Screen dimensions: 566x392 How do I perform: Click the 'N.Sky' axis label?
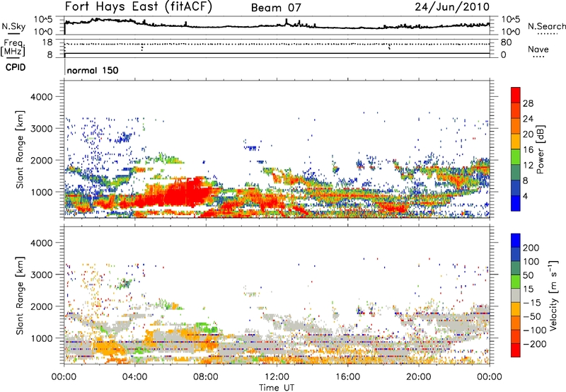(13, 26)
